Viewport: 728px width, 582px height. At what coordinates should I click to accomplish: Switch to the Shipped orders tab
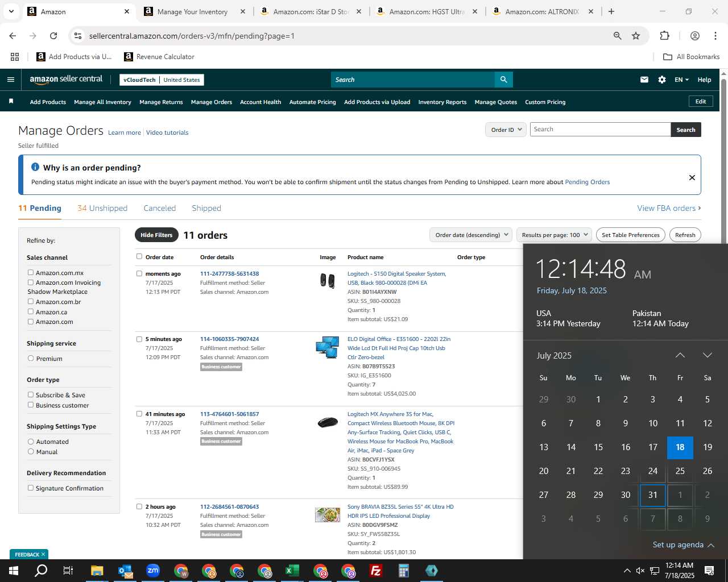click(x=206, y=208)
